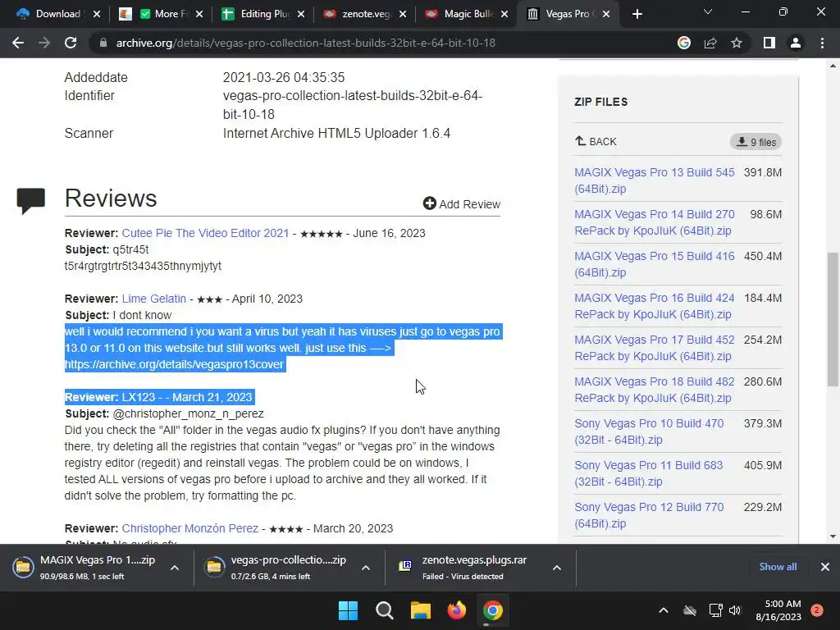
Task: Open reviewer Cutee Pie The Video Editor 2021
Action: tap(205, 233)
